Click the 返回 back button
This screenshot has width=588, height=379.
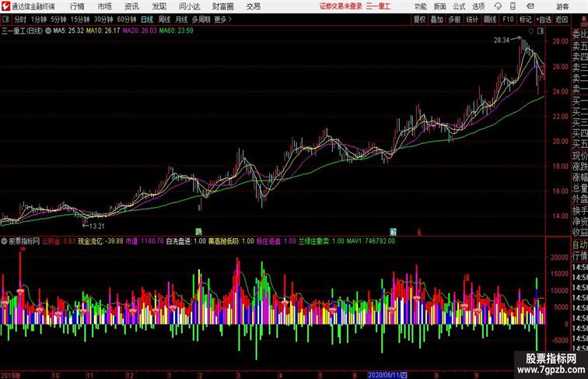pos(562,19)
